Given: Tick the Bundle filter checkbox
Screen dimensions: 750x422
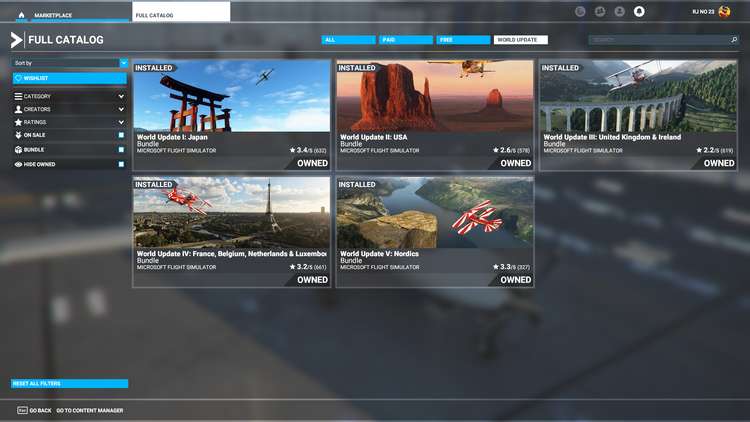Looking at the screenshot, I should 121,150.
